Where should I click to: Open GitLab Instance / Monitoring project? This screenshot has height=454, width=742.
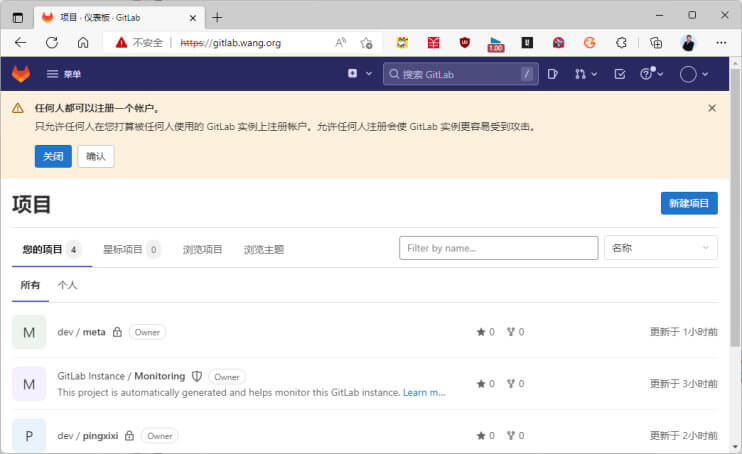pyautogui.click(x=121, y=376)
